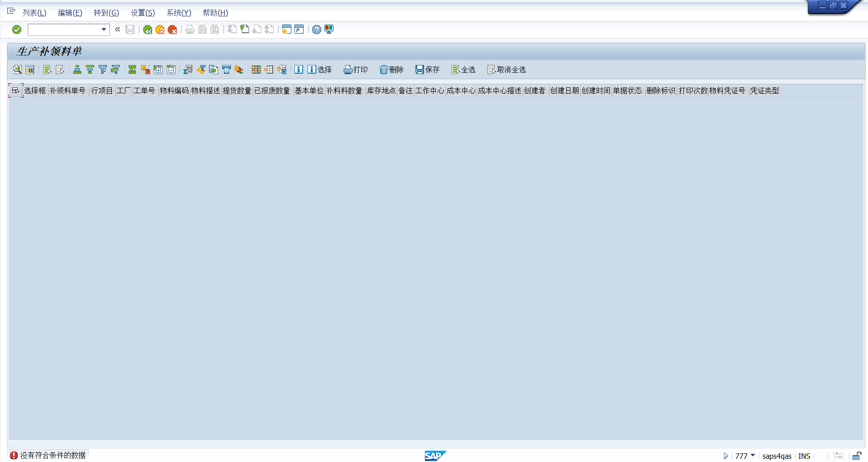Open the 编辑(E) menu

coord(70,13)
